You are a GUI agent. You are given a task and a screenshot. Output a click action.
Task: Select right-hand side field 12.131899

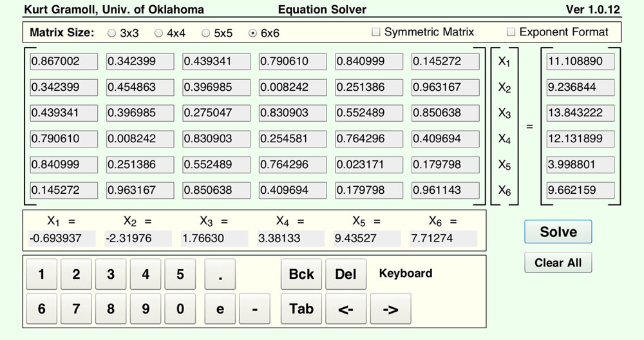point(580,139)
